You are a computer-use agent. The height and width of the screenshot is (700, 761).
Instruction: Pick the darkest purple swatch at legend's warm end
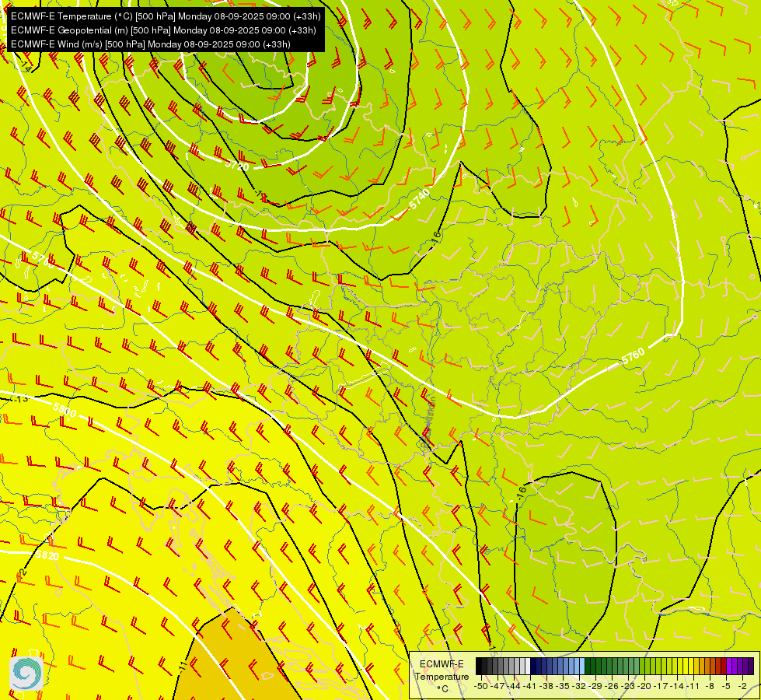[751, 666]
